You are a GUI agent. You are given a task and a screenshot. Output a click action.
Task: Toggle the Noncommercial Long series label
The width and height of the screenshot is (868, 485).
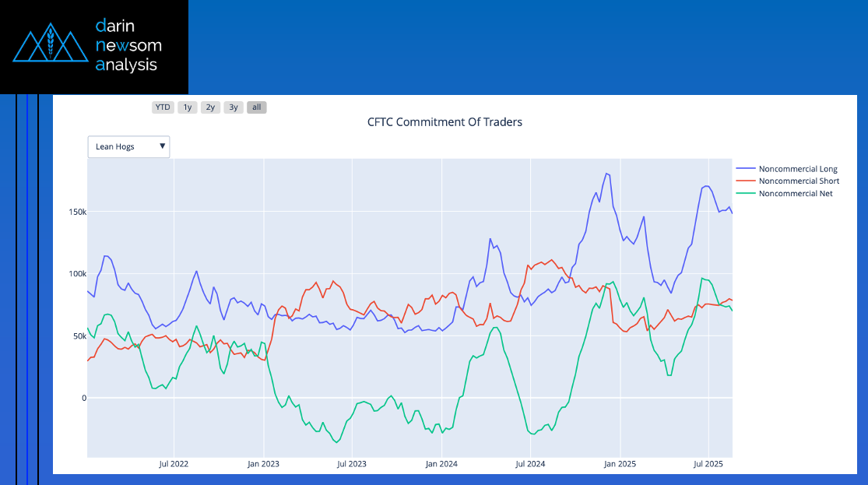pyautogui.click(x=797, y=169)
